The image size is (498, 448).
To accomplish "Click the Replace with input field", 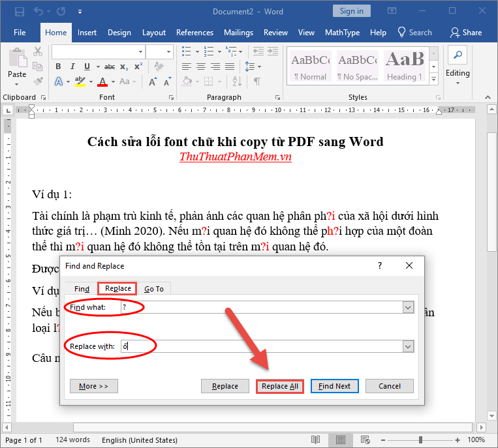I will tap(262, 346).
